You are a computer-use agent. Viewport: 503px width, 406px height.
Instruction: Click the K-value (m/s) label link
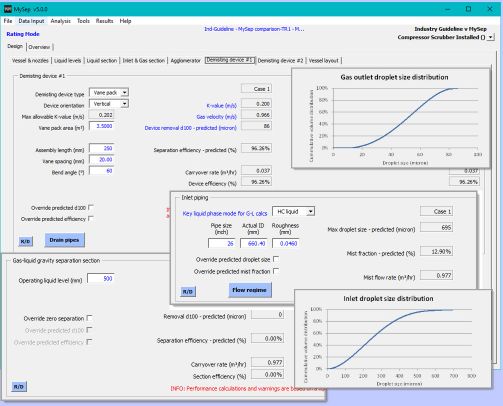[221, 106]
